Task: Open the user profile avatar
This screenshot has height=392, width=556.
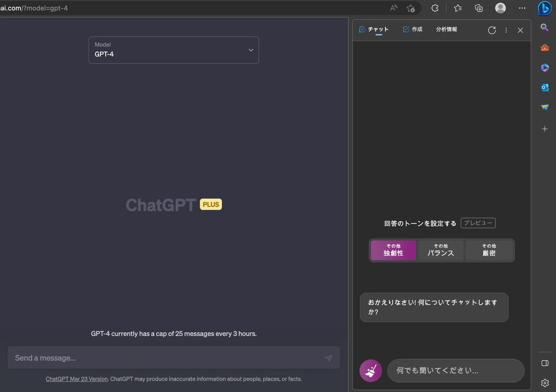Action: (500, 8)
